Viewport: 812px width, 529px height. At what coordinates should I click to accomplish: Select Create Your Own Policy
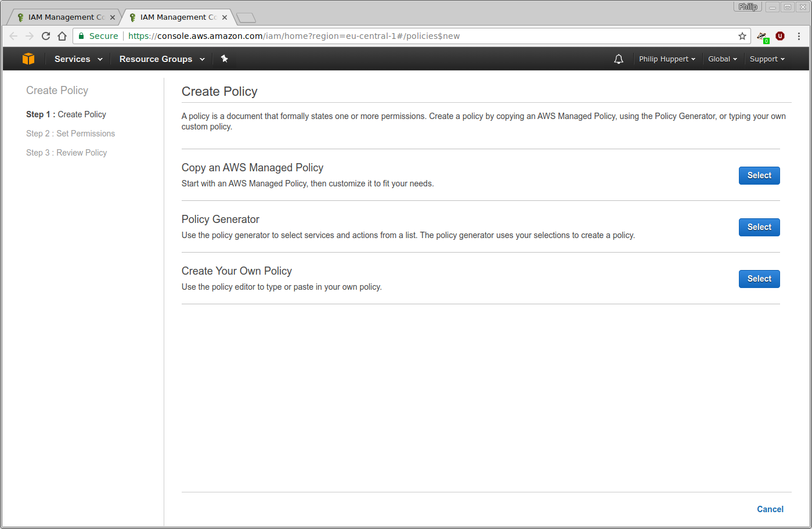click(759, 279)
